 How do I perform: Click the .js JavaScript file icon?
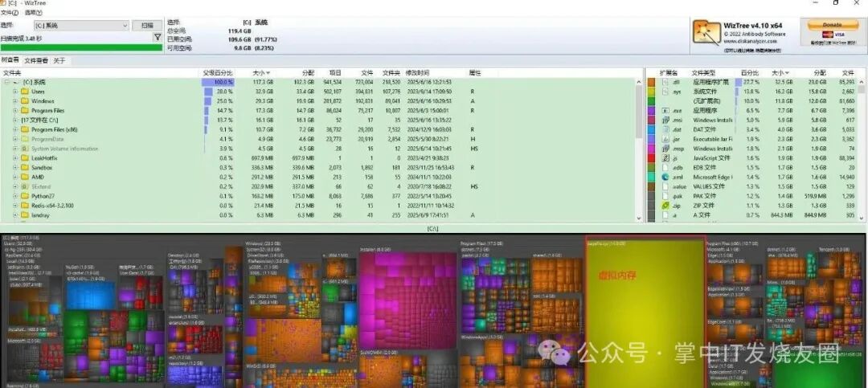(x=666, y=157)
